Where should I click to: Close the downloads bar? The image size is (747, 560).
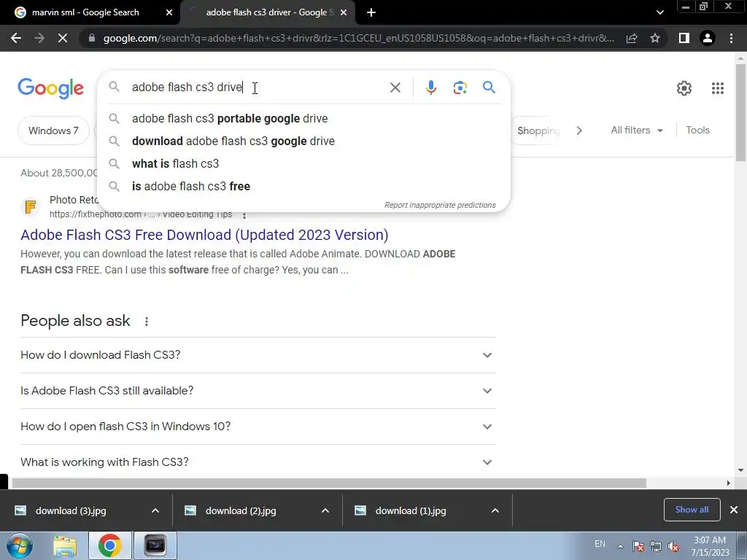[734, 510]
